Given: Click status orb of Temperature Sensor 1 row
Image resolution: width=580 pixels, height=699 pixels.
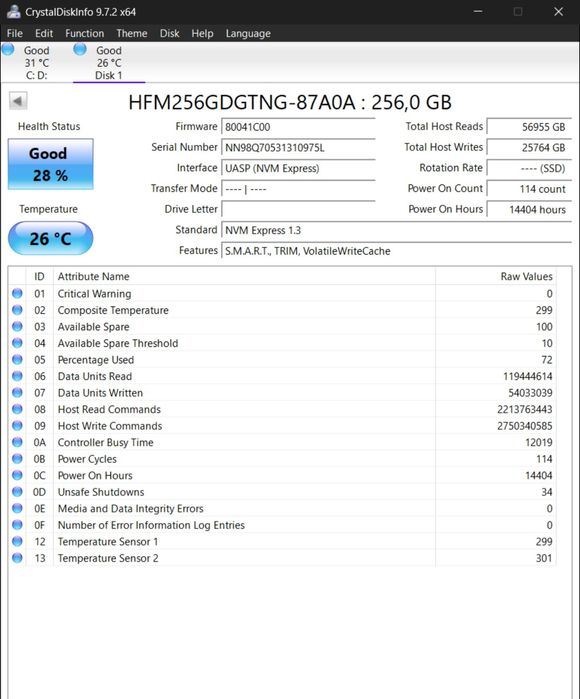Looking at the screenshot, I should (17, 541).
